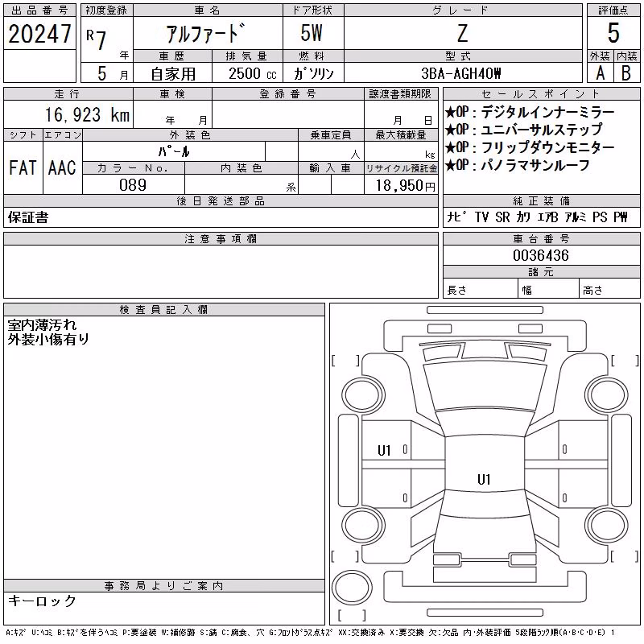The width and height of the screenshot is (644, 644).
Task: Click the chassis number 0036436 field
Action: click(x=541, y=255)
